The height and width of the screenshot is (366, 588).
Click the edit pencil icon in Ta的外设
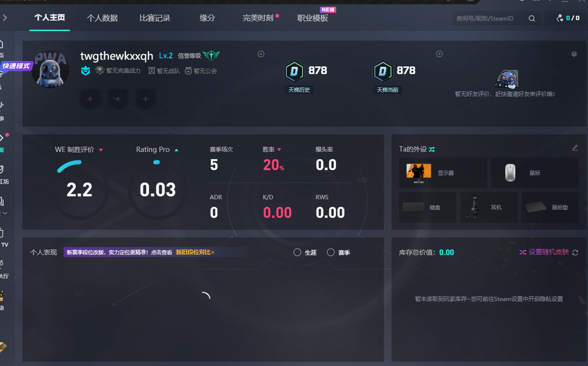[575, 148]
